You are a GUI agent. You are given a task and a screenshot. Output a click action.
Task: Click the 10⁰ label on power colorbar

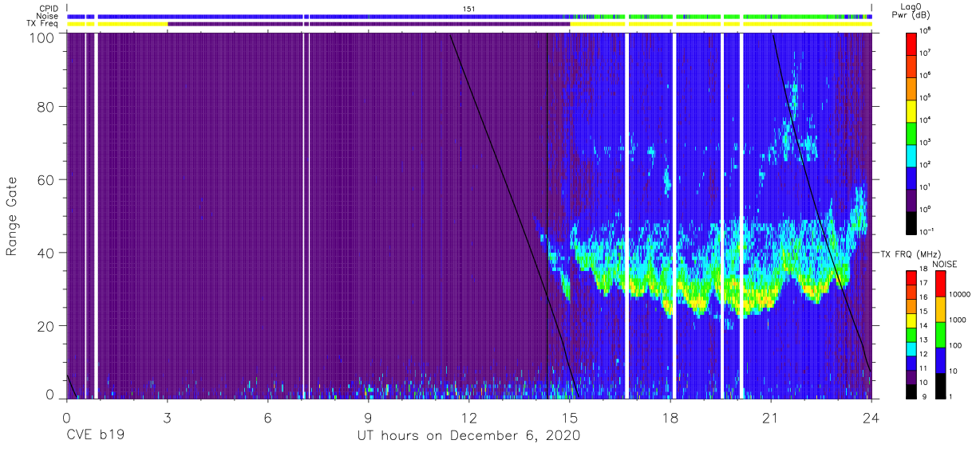926,209
